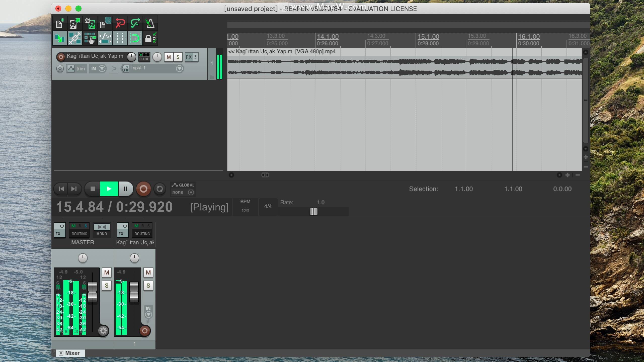Click the red Undo arrow icon
The width and height of the screenshot is (644, 362).
point(120,24)
